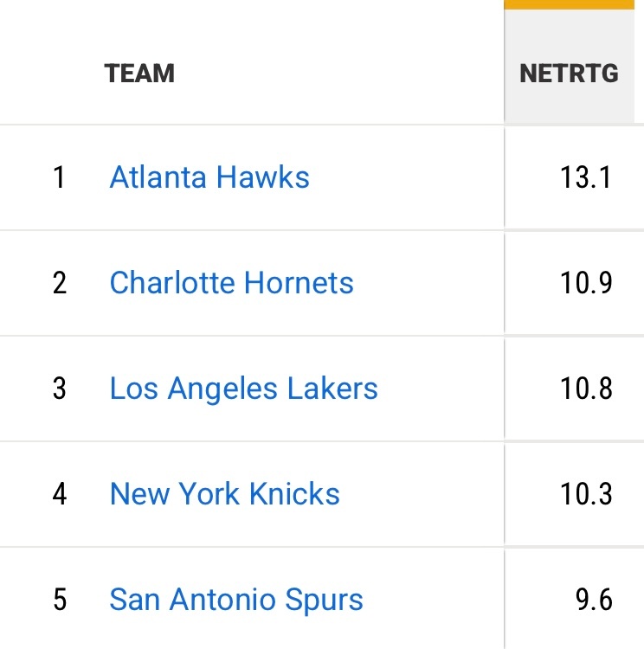
Task: Click the Knicks 10.3 net rating value
Action: (x=585, y=494)
